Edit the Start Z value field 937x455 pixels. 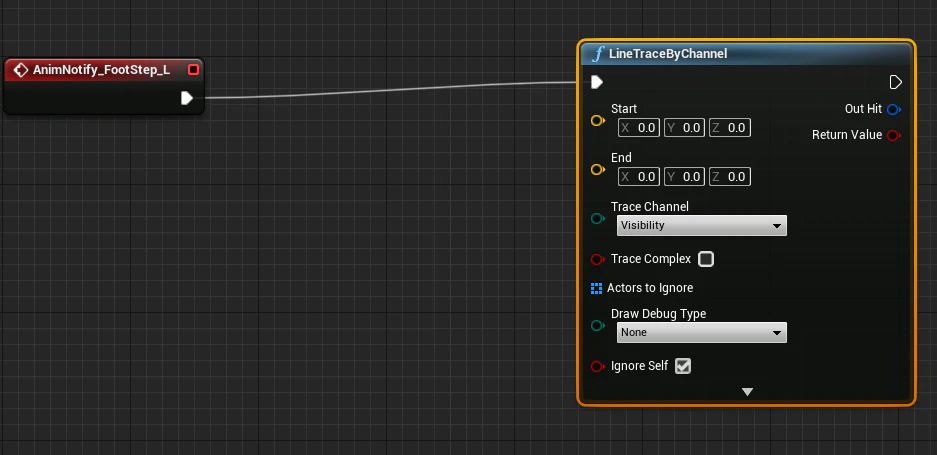(730, 128)
